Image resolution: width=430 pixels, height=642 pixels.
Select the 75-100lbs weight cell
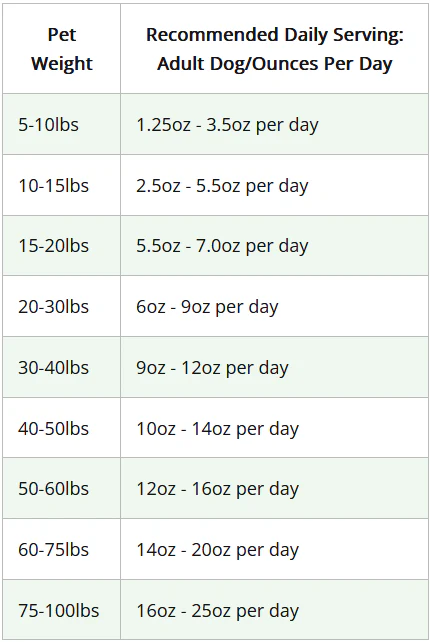61,610
